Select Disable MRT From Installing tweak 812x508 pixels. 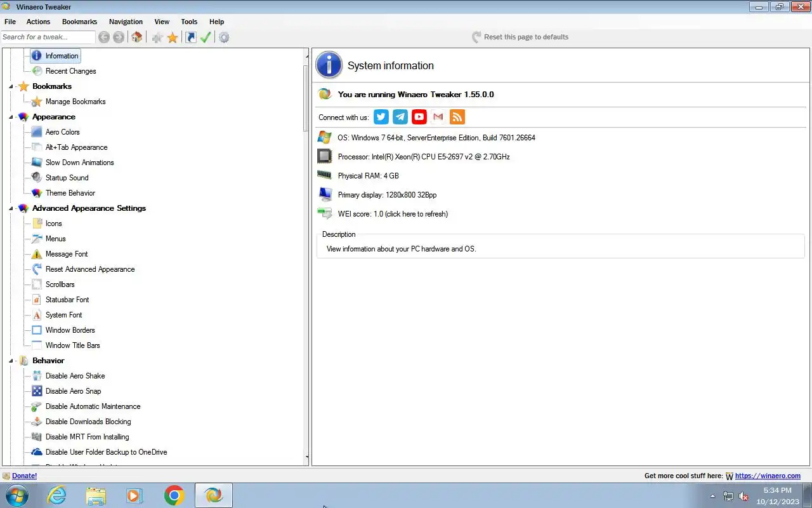[x=87, y=437]
